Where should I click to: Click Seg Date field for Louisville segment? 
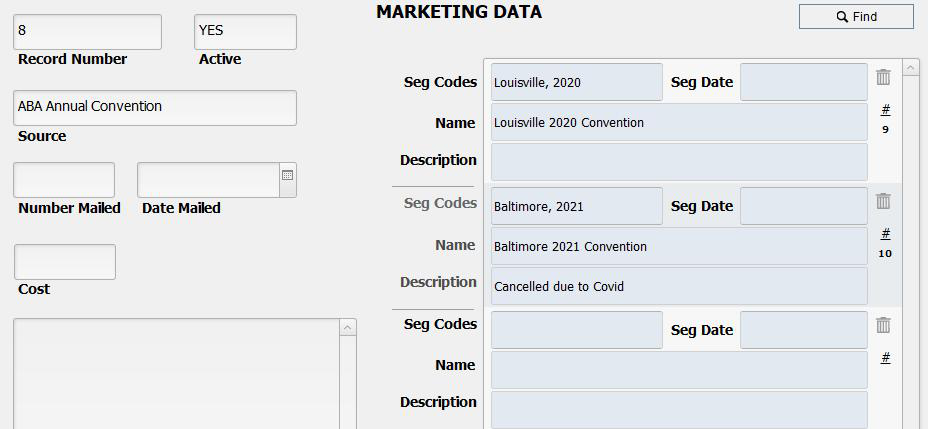click(803, 82)
